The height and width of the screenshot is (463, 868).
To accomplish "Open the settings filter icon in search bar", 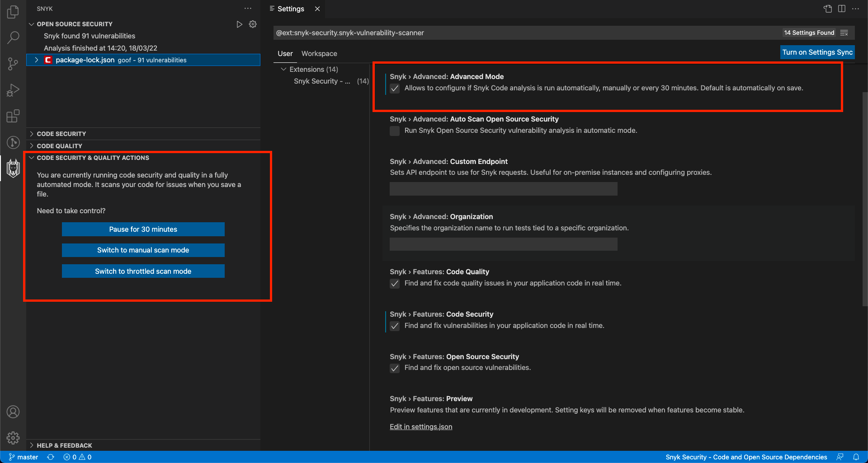I will tap(844, 33).
